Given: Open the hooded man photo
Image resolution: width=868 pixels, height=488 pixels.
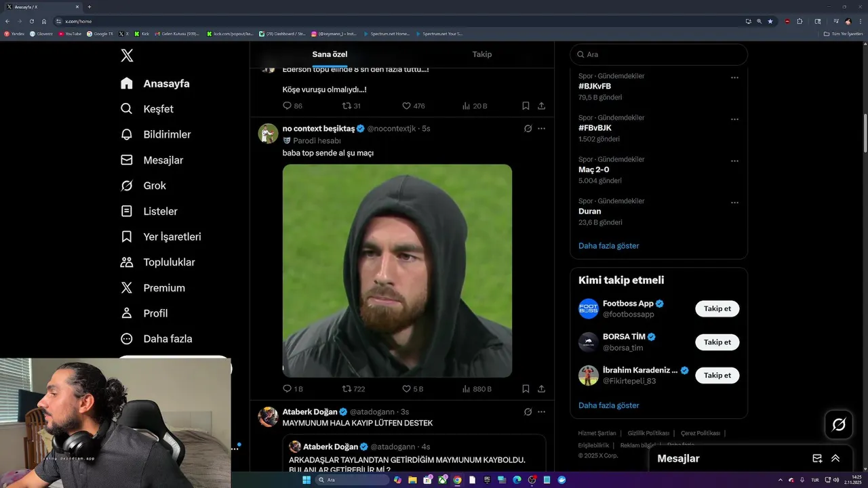Looking at the screenshot, I should pyautogui.click(x=397, y=271).
